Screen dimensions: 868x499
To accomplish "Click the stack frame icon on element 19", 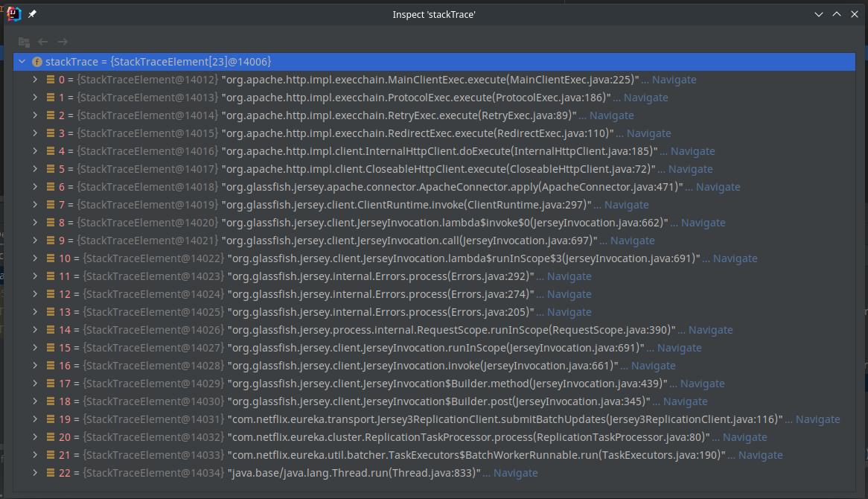I will tap(51, 419).
